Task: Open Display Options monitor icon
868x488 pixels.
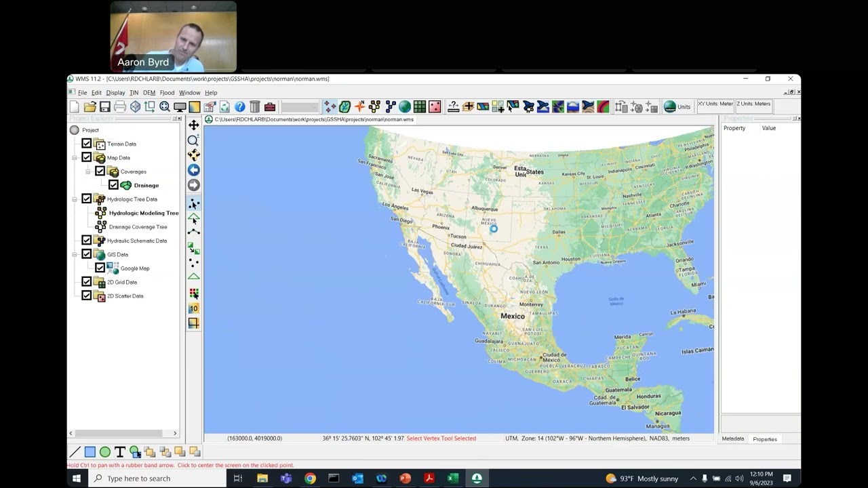Action: click(x=180, y=107)
